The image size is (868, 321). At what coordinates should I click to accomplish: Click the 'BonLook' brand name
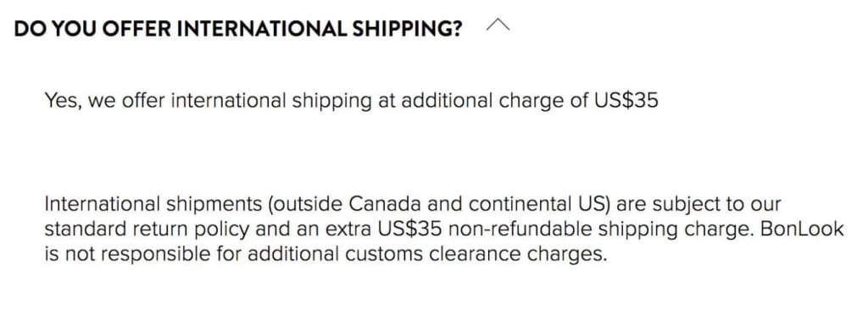pos(802,230)
